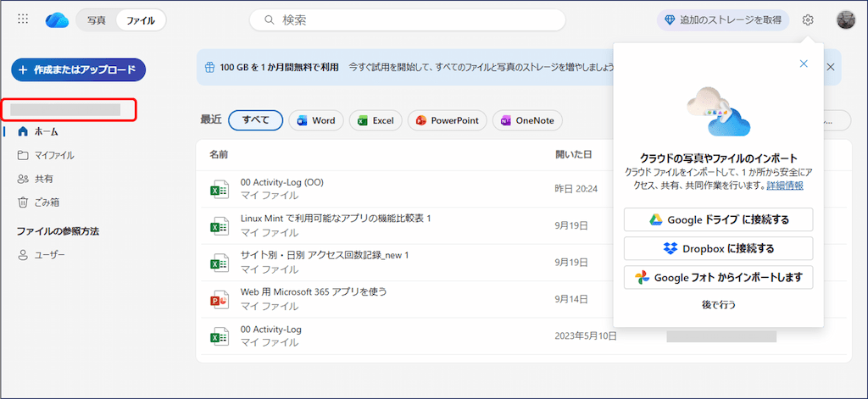
Task: Click the Excel icon for 2023年5月10日 file
Action: (x=220, y=336)
